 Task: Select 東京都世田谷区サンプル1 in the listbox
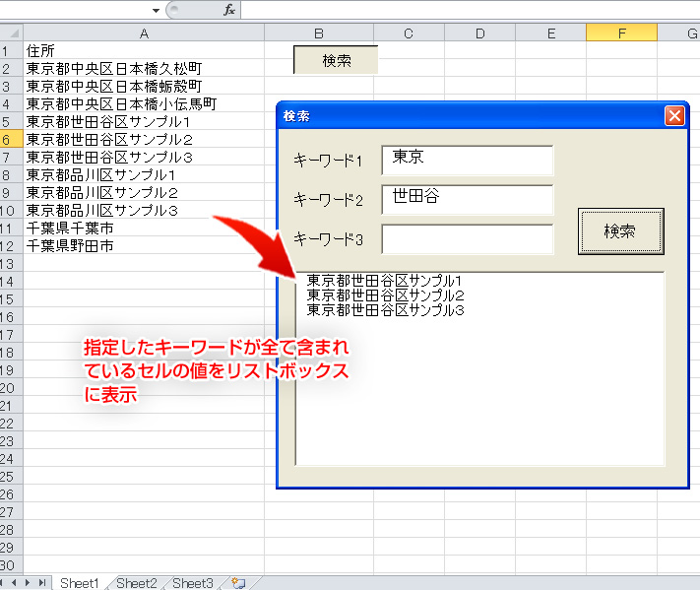(x=480, y=281)
